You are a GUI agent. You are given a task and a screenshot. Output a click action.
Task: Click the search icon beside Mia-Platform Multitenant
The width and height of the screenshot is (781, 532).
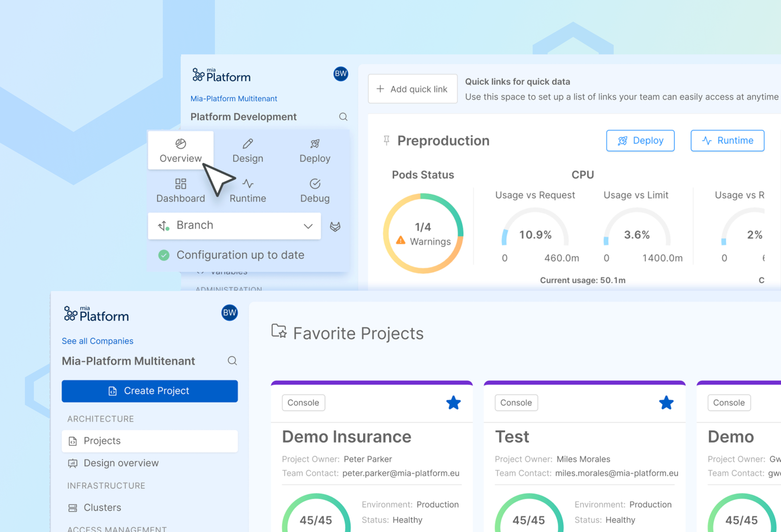(x=232, y=361)
